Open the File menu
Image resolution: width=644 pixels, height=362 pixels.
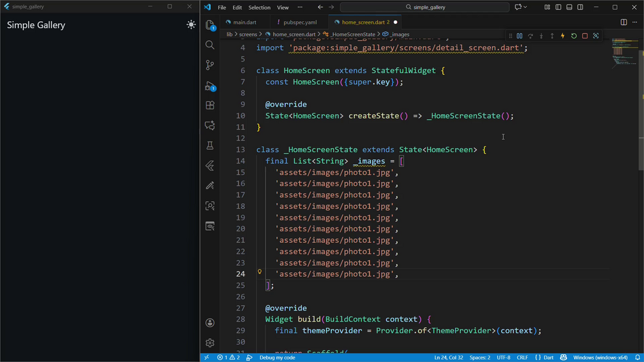(222, 8)
